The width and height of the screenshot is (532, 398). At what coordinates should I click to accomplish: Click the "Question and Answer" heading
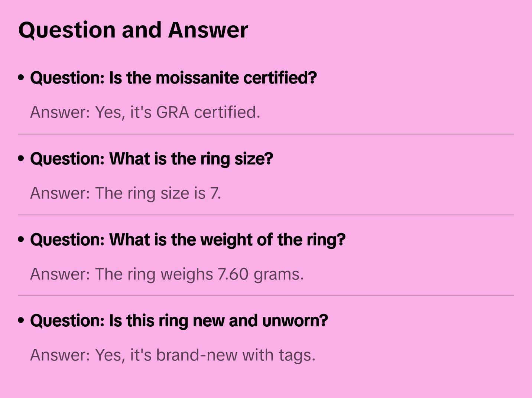[133, 30]
